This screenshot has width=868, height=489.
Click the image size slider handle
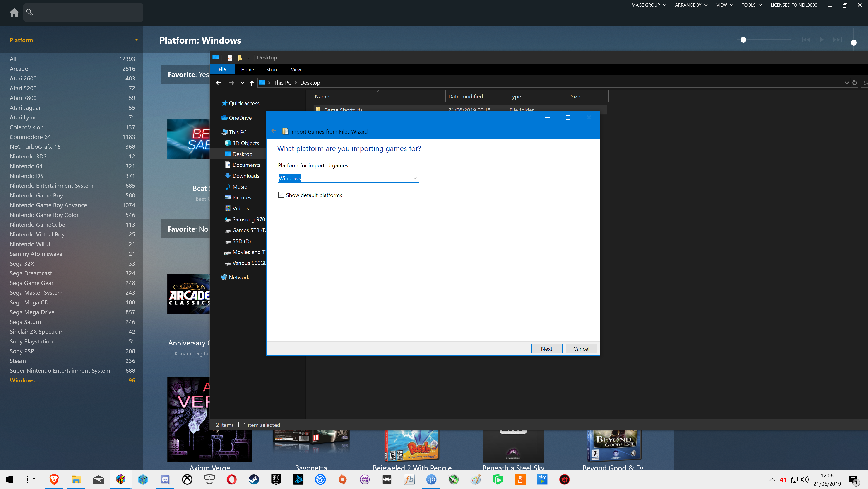click(x=743, y=40)
